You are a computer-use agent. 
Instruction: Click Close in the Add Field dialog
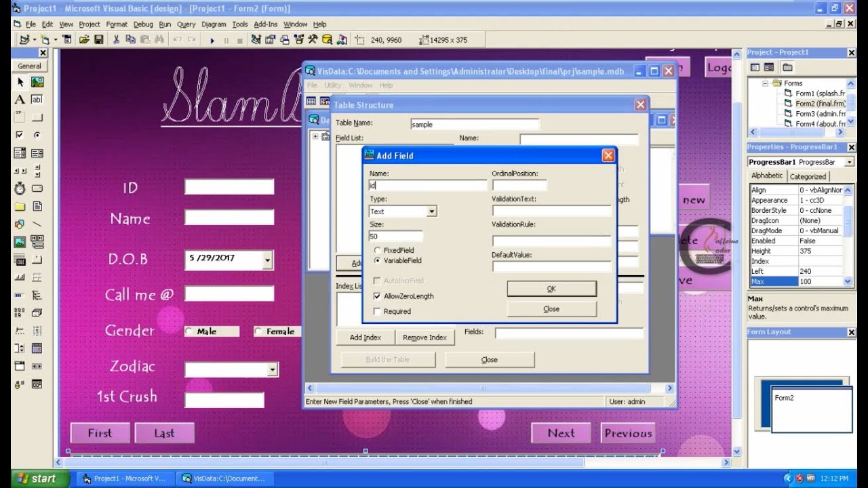point(551,309)
